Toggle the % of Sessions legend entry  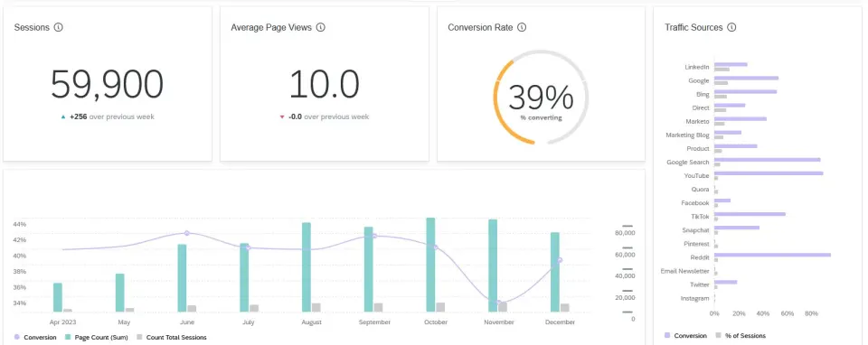(x=741, y=336)
